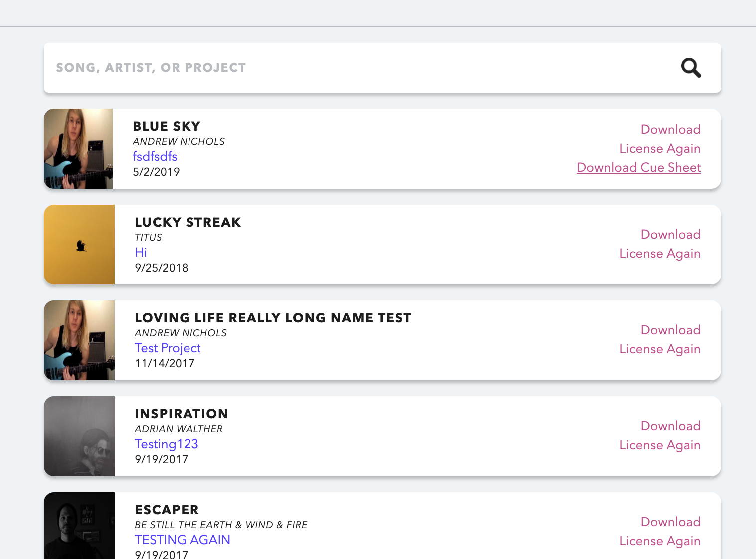Download Loving Life Really Long Name Test

[x=670, y=330]
